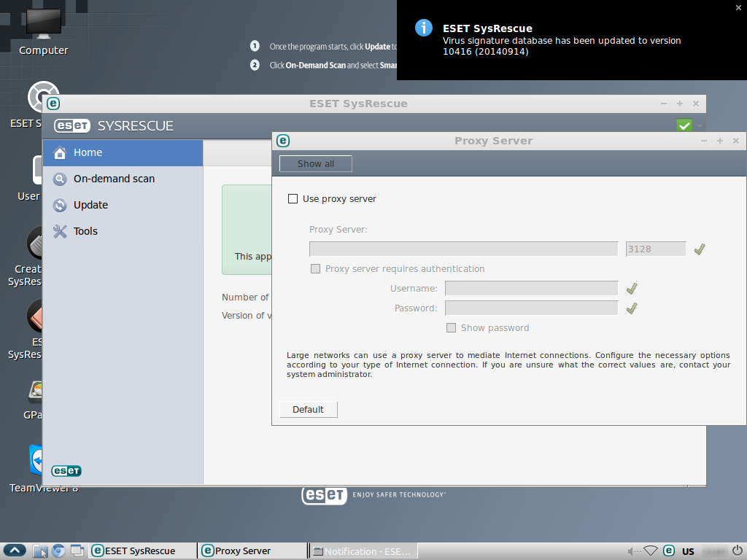Open the Computer desktop icon
This screenshot has height=560, width=747.
click(43, 34)
